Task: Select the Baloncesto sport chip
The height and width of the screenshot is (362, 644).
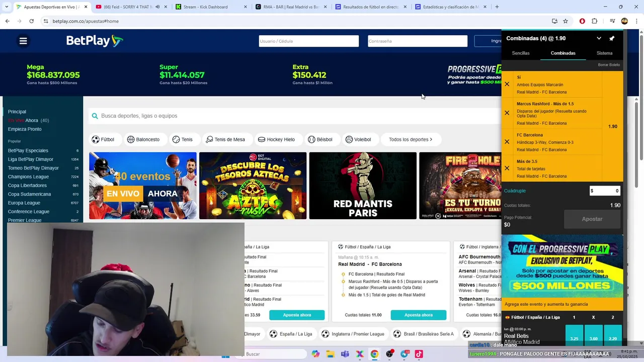Action: click(x=143, y=139)
